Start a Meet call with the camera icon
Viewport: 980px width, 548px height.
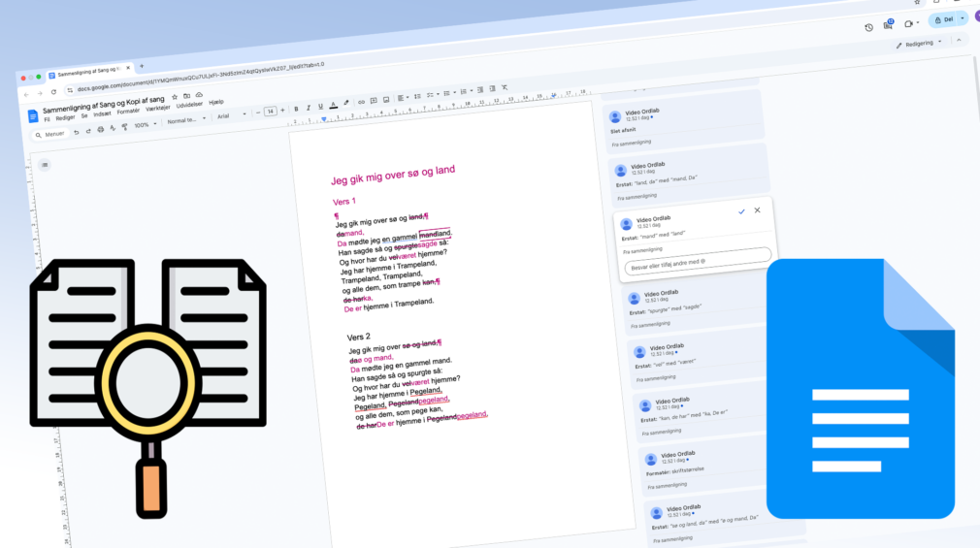click(908, 23)
